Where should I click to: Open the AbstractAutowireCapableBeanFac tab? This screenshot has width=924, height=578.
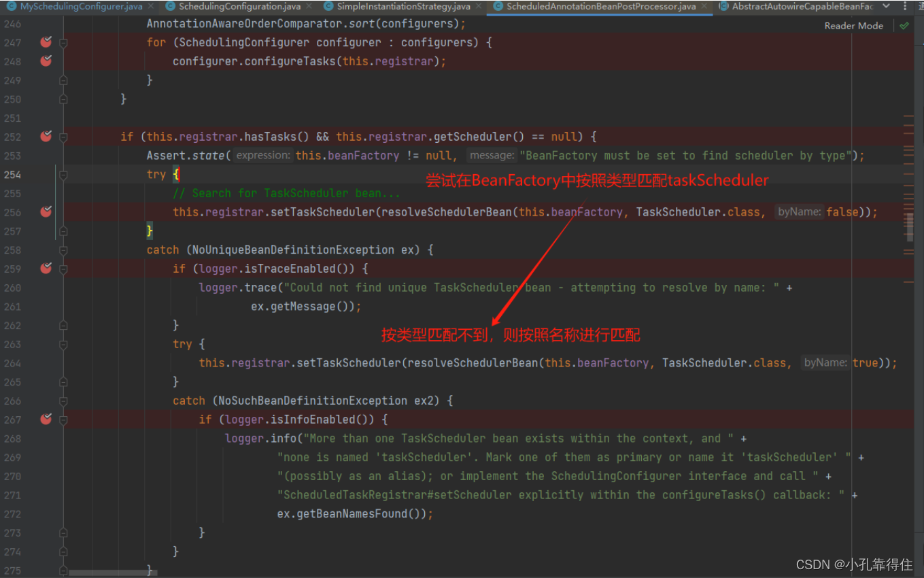(x=795, y=7)
